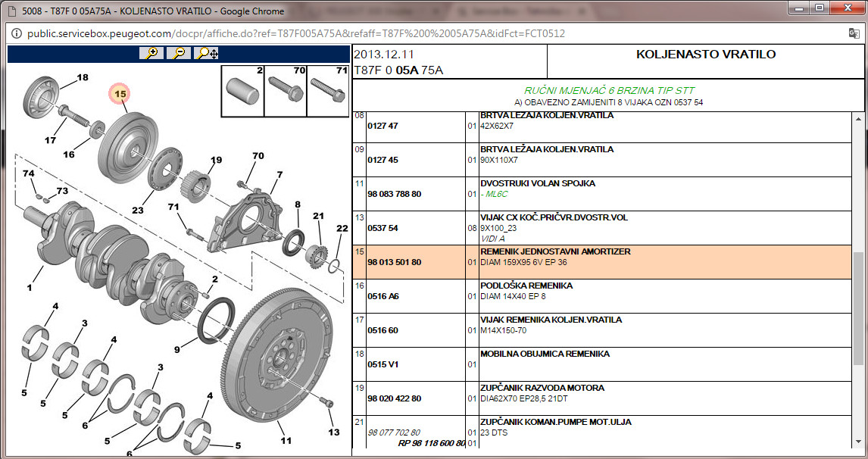Focus the Chrome address bar URL
The image size is (868, 459).
pos(295,34)
